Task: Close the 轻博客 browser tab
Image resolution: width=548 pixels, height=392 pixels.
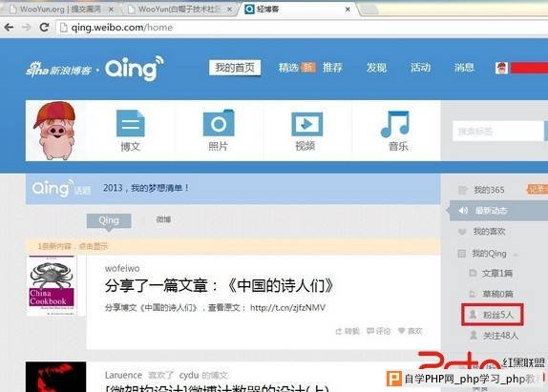Action: pyautogui.click(x=348, y=10)
